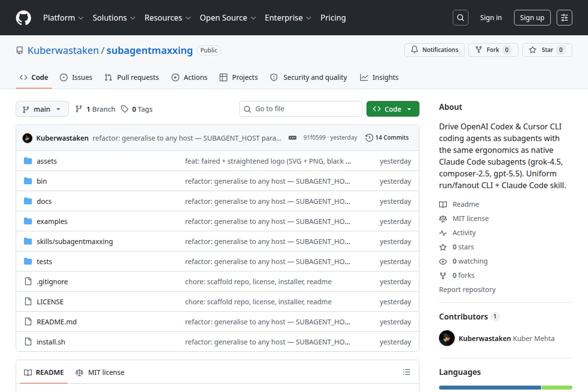
Task: Click Pricing in the header
Action: pyautogui.click(x=333, y=18)
